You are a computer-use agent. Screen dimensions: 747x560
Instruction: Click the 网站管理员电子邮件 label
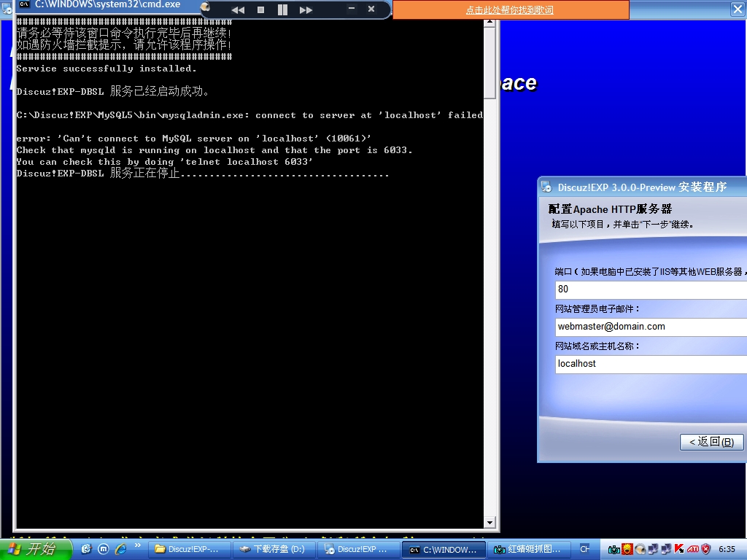pyautogui.click(x=597, y=309)
